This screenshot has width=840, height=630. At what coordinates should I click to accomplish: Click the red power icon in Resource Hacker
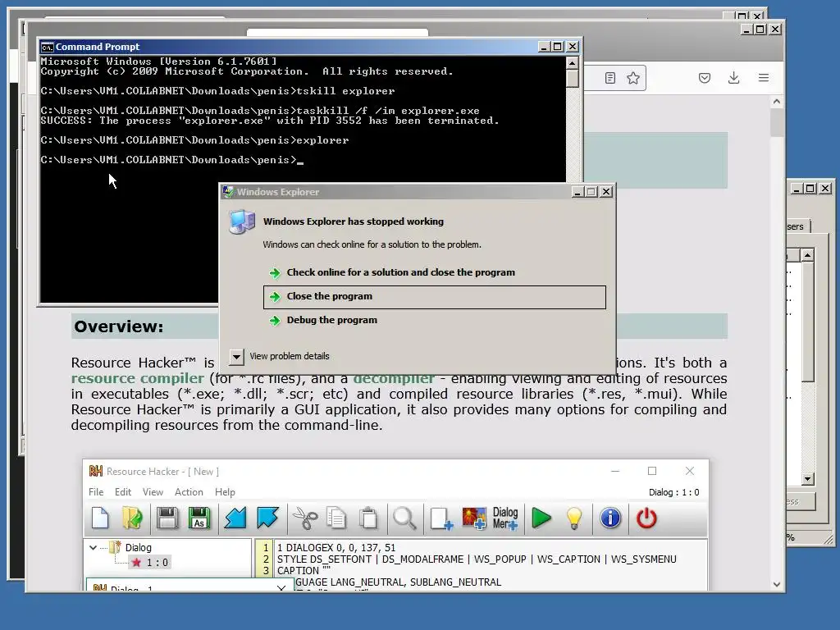[x=646, y=518]
